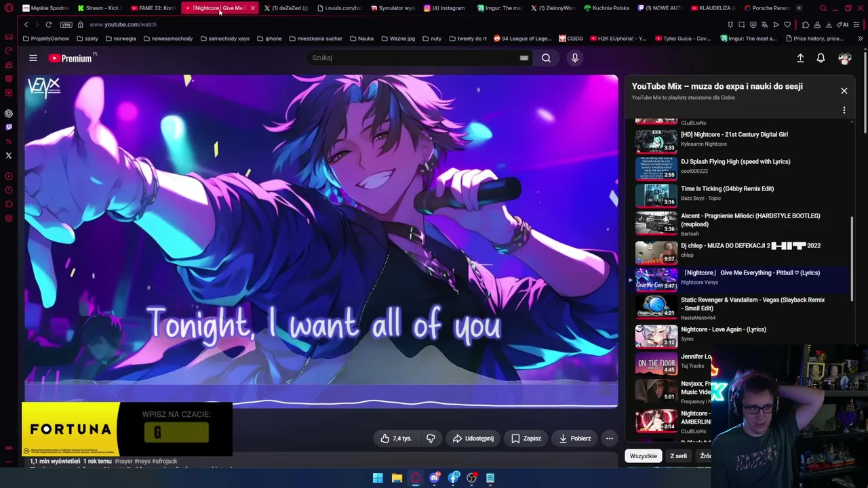Switch to the FAME 32 browser tab
Screen dimensions: 868x488
pyautogui.click(x=153, y=8)
